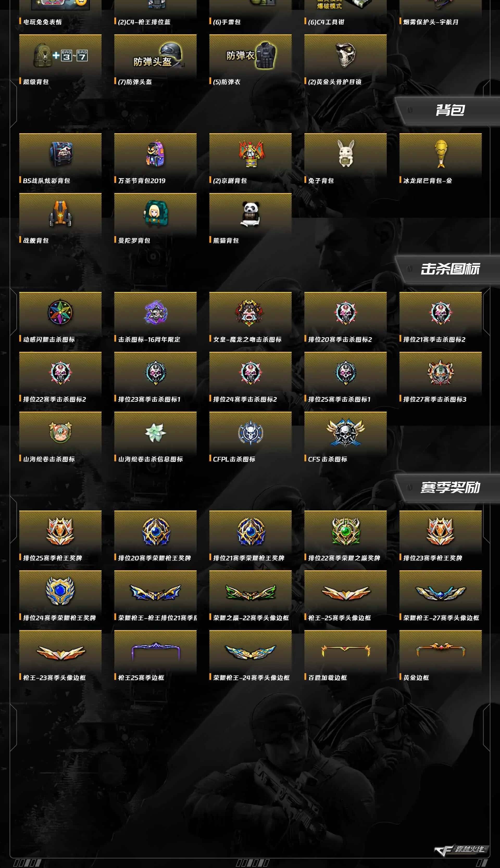This screenshot has height=868, width=500.
Task: Select the BS战队炫彩背包 backpack icon
Action: [x=60, y=154]
